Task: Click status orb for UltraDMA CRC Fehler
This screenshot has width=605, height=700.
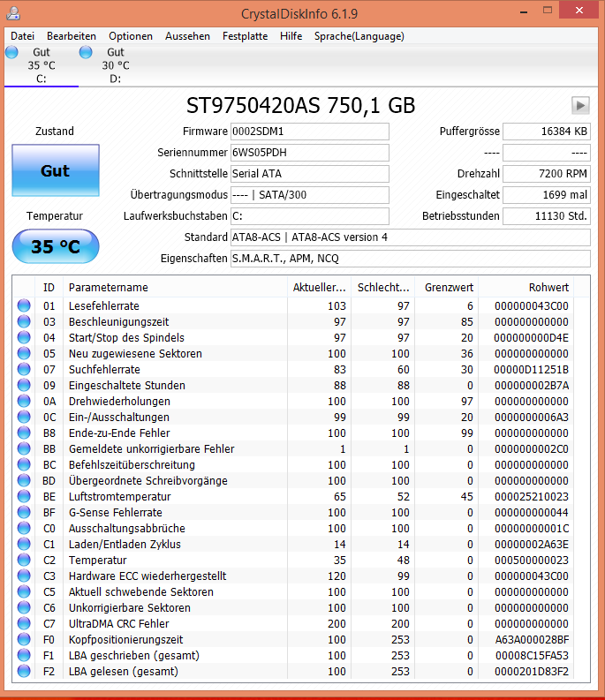Action: [x=24, y=624]
